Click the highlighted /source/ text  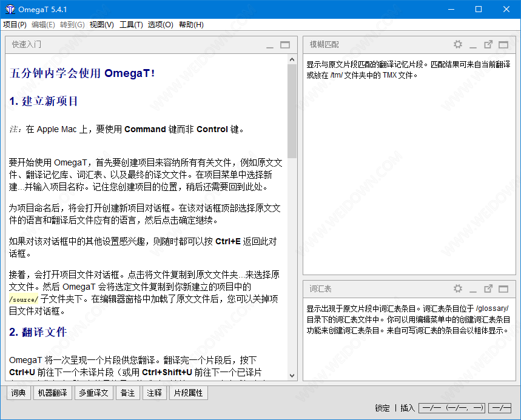point(24,299)
